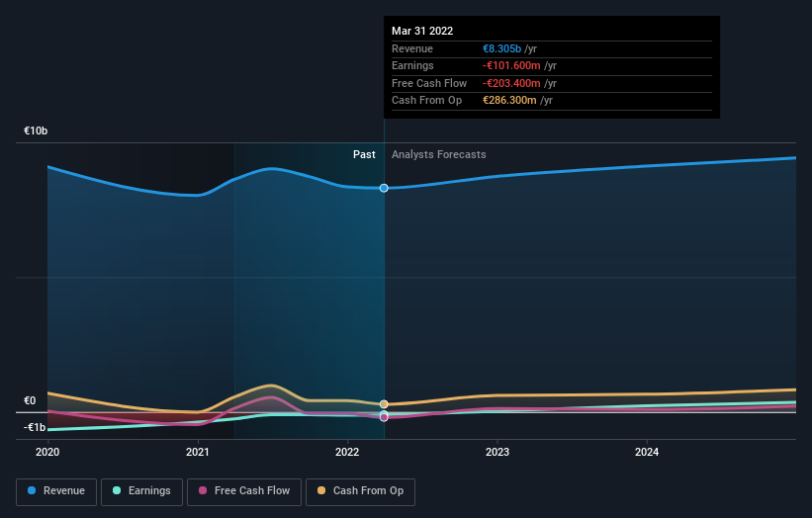Click the 2020 x-axis label

[x=47, y=453]
